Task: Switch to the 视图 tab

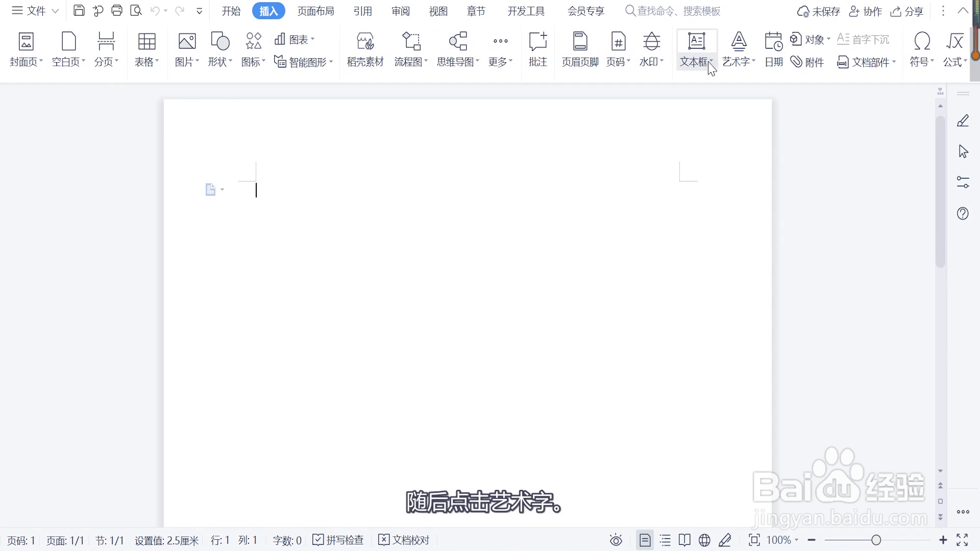Action: coord(438,11)
